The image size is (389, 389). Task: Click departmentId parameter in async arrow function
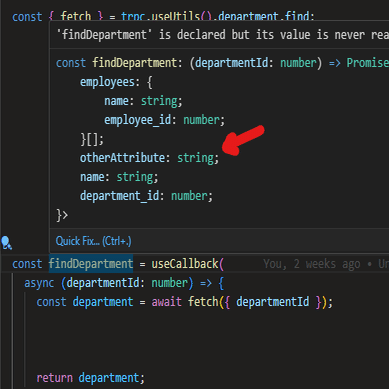103,283
